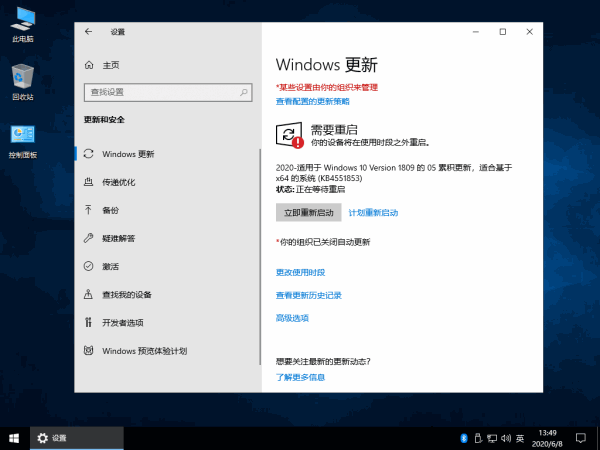Open the Windows 预览体验计划 cat icon
The image size is (600, 450).
(88, 351)
